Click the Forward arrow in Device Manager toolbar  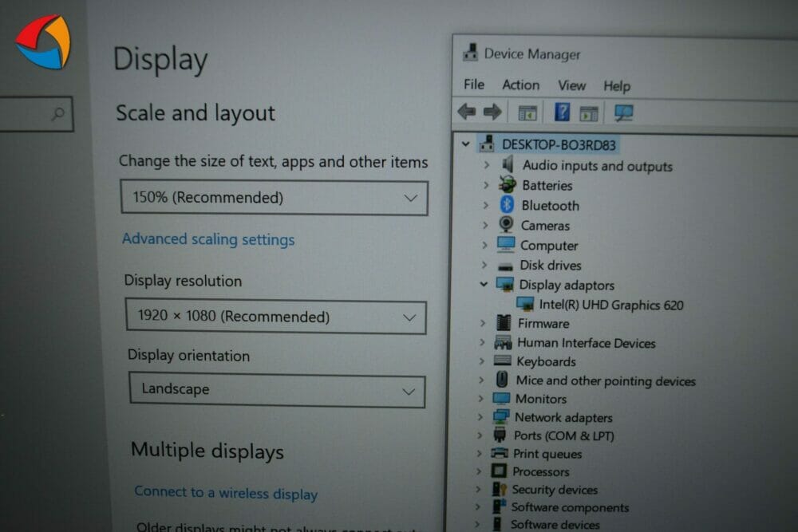point(492,112)
